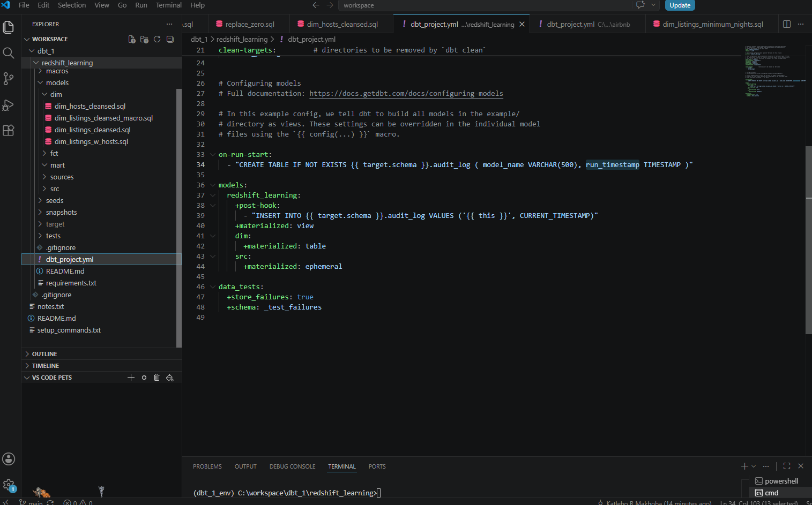Screen dimensions: 812x505
Task: Throw a ball in VS Code Pets
Action: tap(144, 378)
